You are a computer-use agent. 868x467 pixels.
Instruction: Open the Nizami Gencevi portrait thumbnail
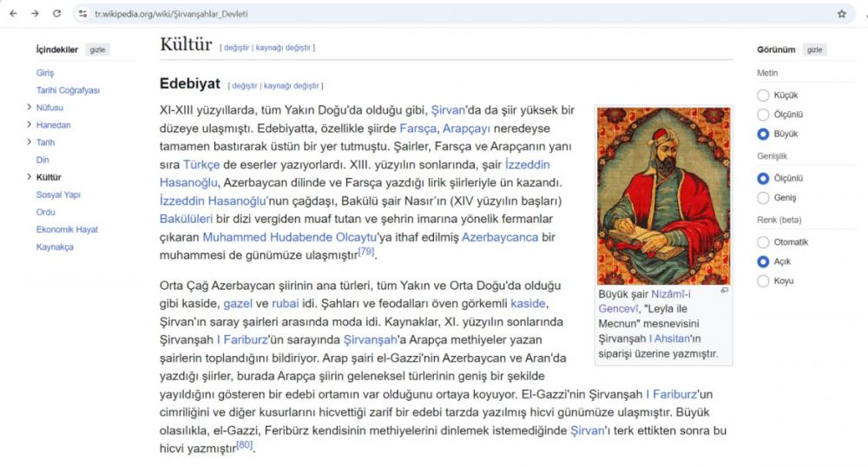pyautogui.click(x=663, y=196)
